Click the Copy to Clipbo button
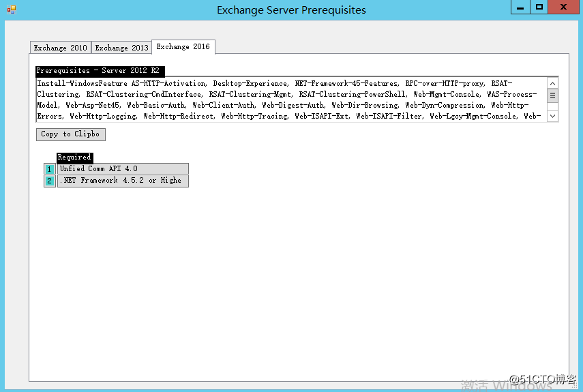583x392 pixels. pos(71,134)
